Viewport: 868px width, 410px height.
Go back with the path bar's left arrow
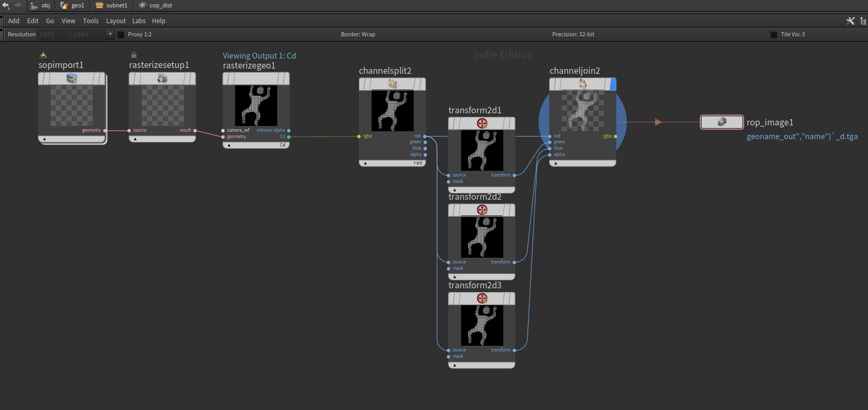coord(6,5)
